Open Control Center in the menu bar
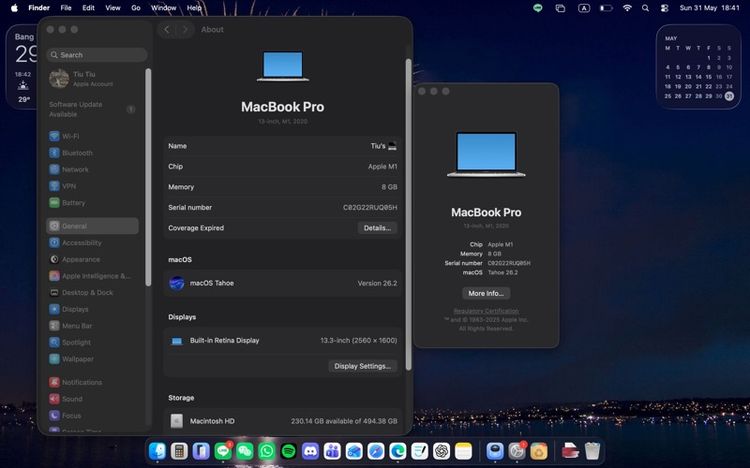 664,8
